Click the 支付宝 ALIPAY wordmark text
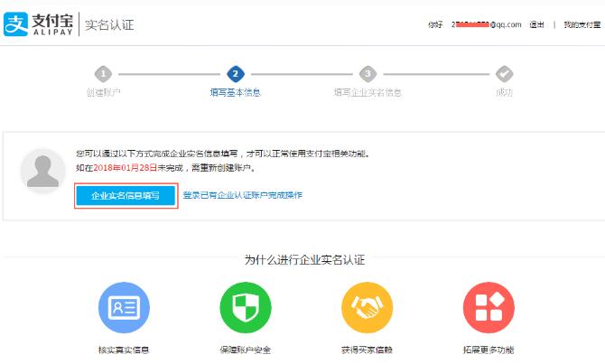The width and height of the screenshot is (605, 364). (x=52, y=23)
